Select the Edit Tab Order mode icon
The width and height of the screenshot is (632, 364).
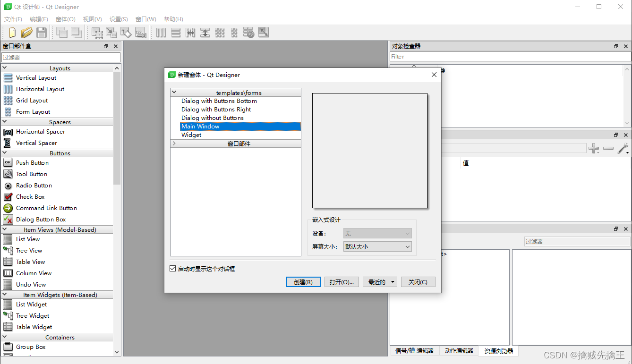click(141, 33)
